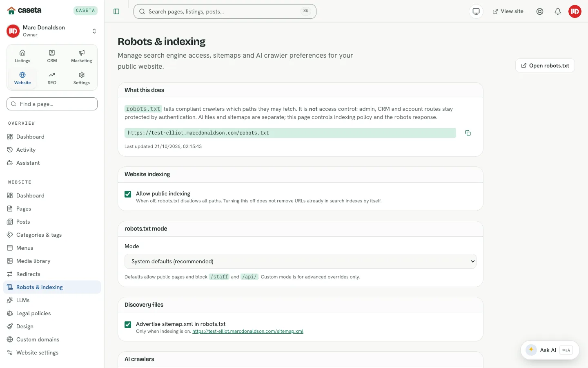
Task: Toggle the sidebar collapse icon
Action: pos(116,11)
